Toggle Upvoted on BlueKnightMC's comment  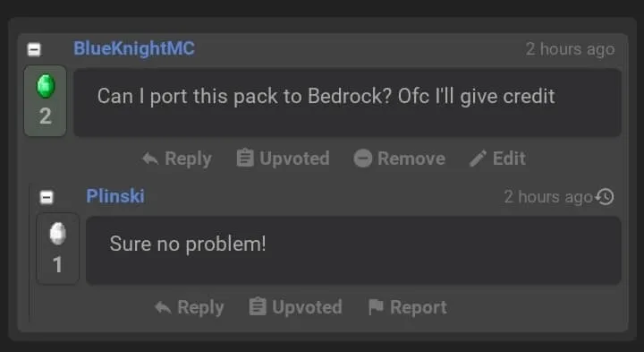tap(283, 159)
